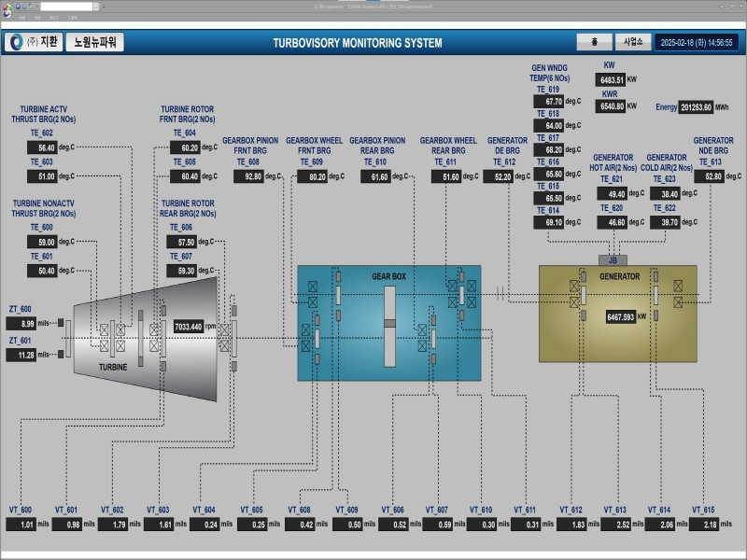
Task: Select ZT_601 position value 11.28
Action: click(x=21, y=355)
